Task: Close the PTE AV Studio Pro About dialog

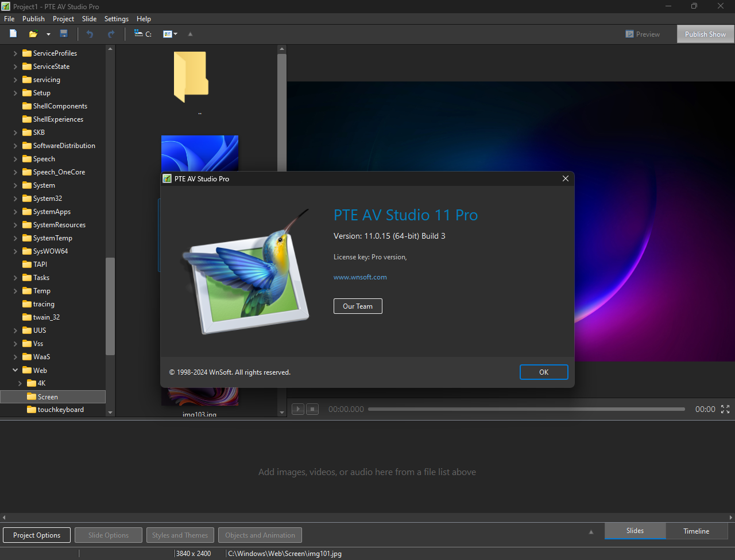Action: [x=566, y=178]
